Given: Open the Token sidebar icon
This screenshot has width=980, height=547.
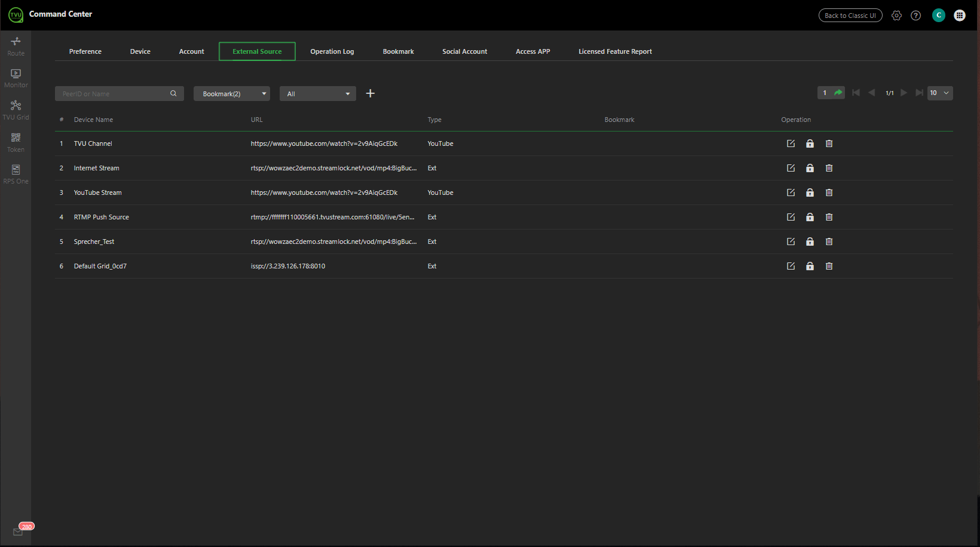Looking at the screenshot, I should pyautogui.click(x=16, y=143).
